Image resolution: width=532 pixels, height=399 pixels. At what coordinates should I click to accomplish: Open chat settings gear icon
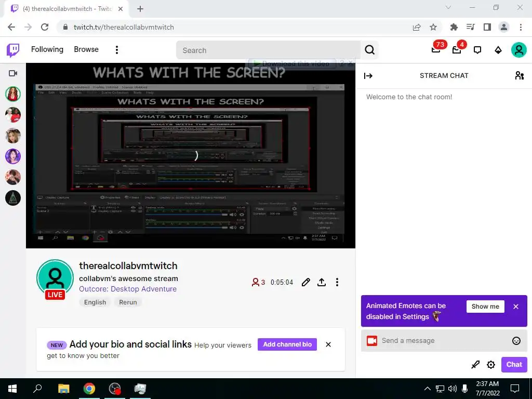[x=491, y=365]
